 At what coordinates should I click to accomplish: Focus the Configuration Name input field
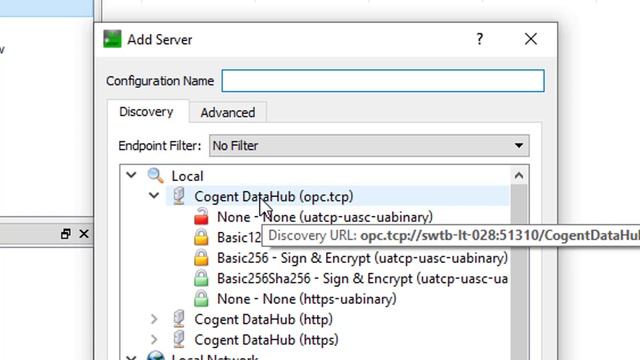(383, 81)
